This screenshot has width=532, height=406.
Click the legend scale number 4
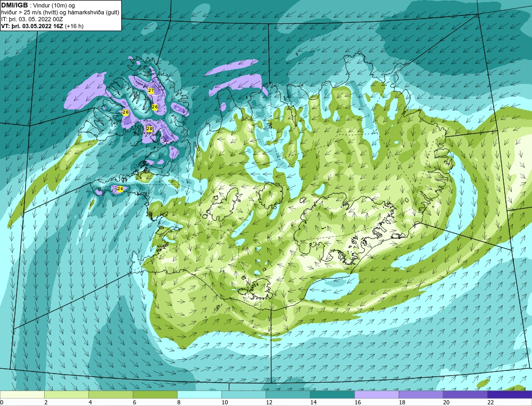pyautogui.click(x=90, y=402)
